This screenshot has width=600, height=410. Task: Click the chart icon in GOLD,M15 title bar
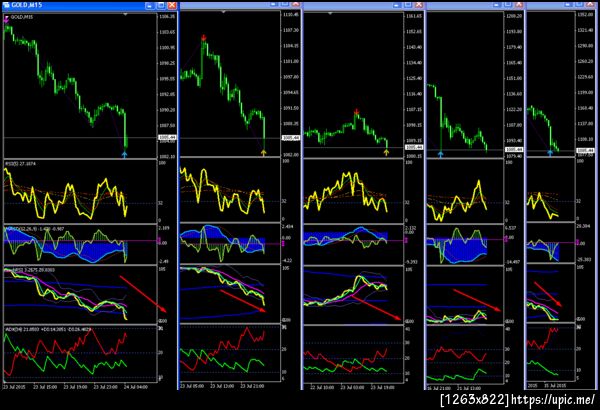coord(6,5)
